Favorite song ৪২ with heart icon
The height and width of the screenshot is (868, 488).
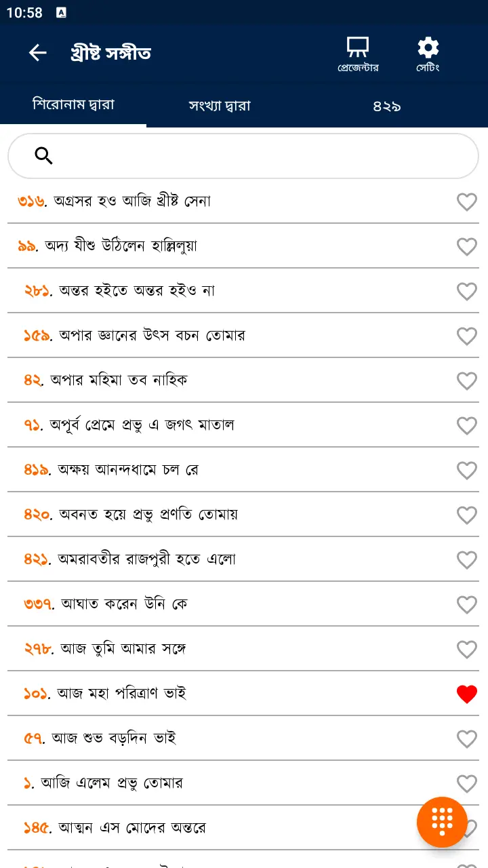(x=466, y=380)
